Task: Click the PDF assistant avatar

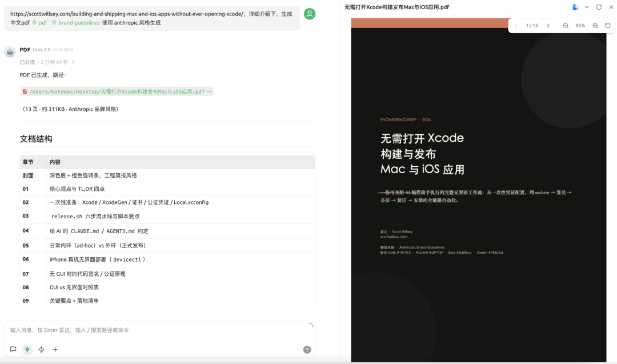Action: (10, 51)
